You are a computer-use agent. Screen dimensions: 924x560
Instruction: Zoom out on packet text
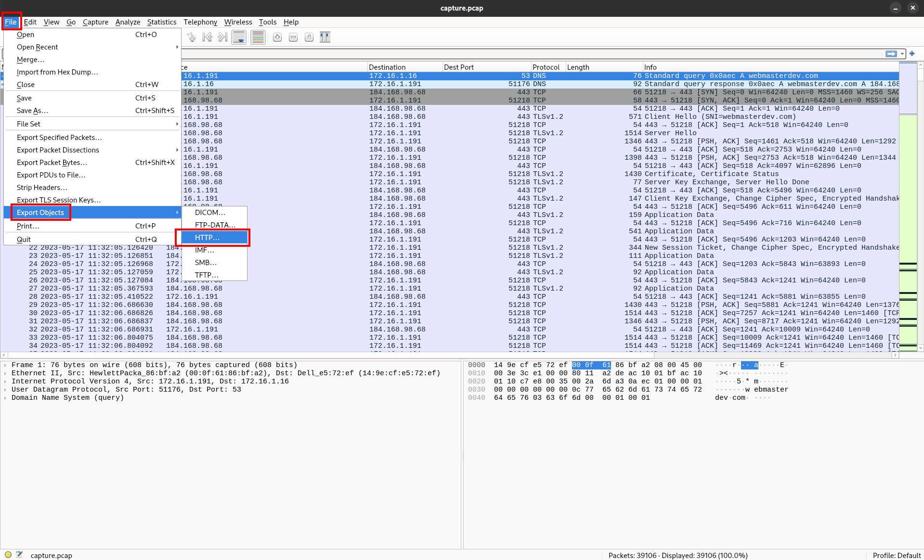293,38
